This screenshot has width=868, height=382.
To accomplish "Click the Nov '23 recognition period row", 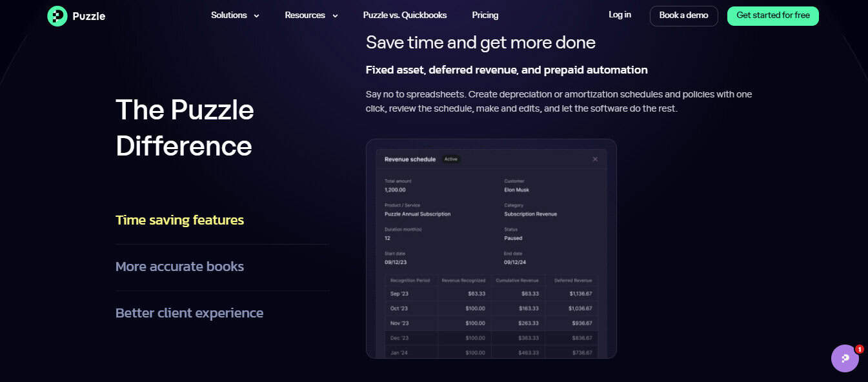I will click(x=491, y=323).
